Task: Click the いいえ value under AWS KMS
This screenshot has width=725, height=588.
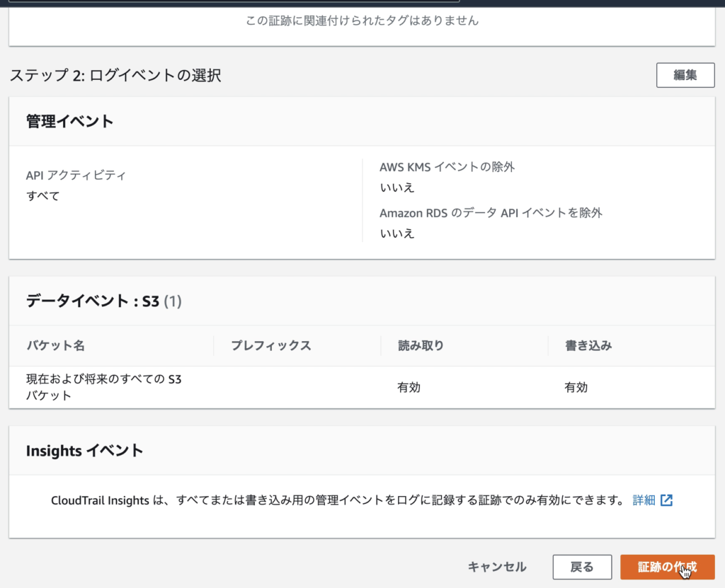Action: tap(397, 188)
